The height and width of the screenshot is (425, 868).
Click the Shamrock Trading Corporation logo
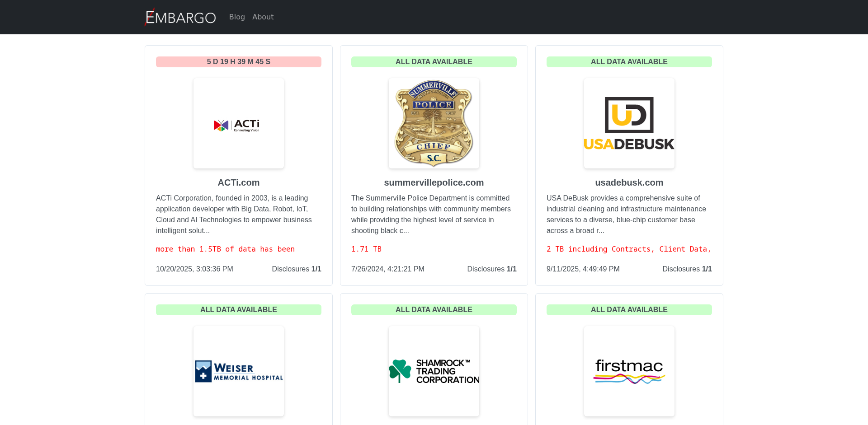point(434,371)
